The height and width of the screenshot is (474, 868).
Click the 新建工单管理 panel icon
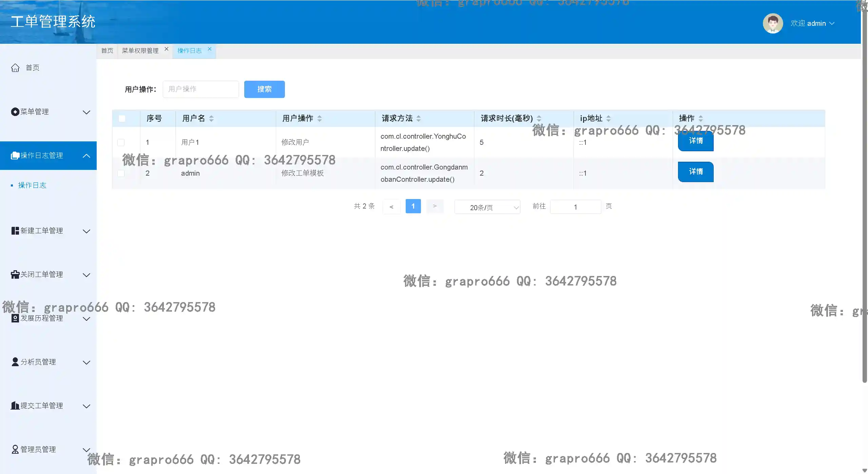coord(15,231)
